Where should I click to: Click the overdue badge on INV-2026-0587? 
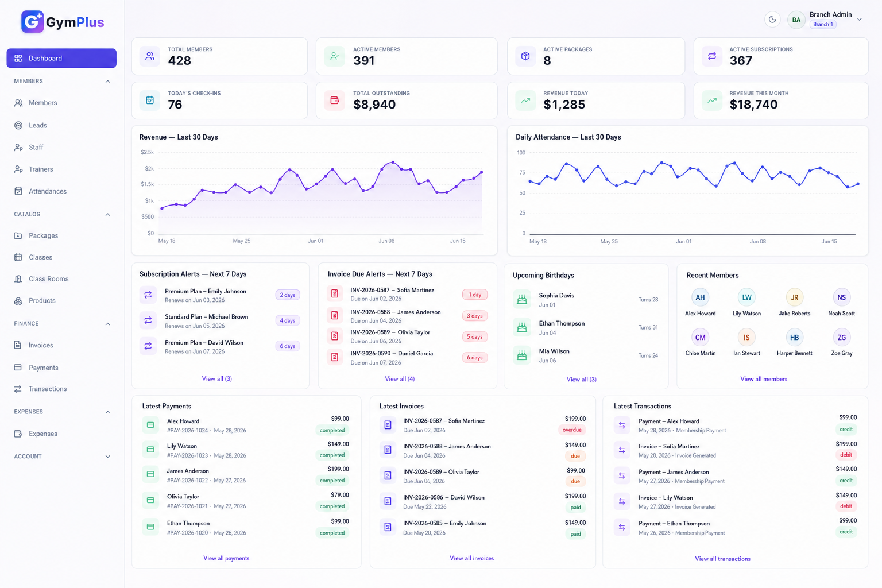572,430
